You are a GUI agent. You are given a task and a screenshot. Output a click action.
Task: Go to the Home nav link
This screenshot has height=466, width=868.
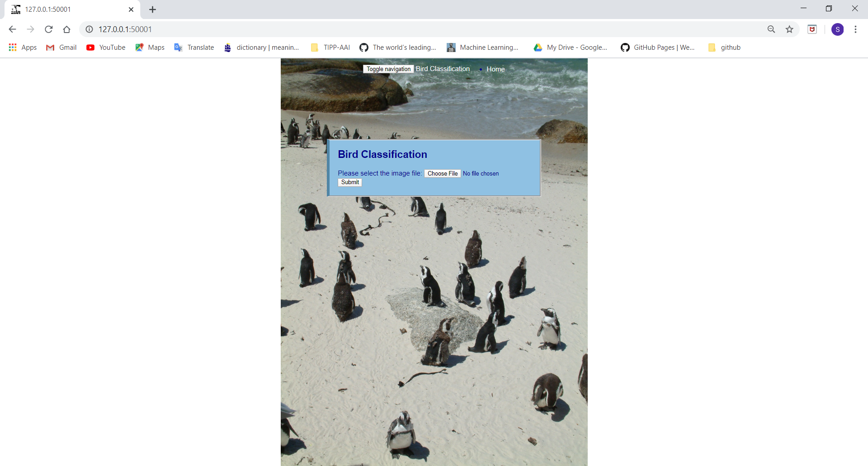coord(495,69)
